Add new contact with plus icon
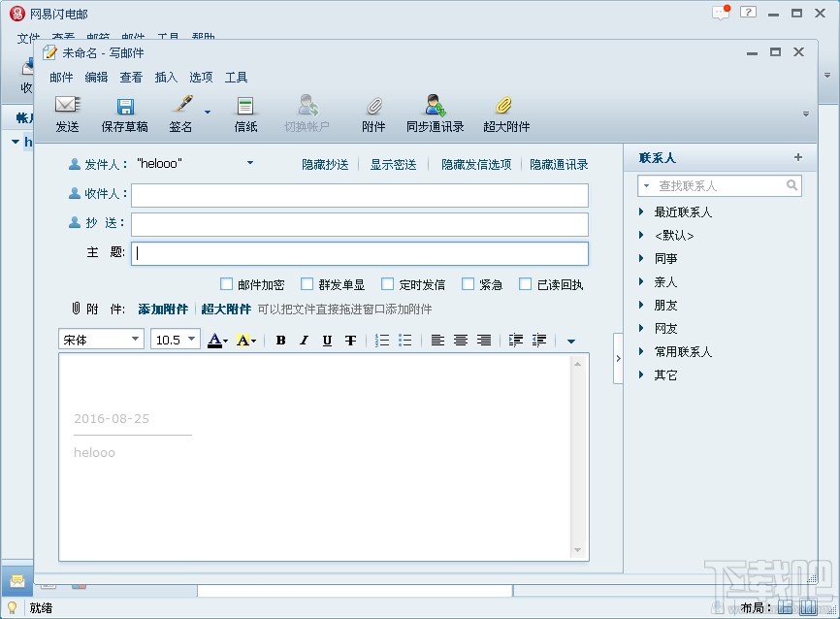840x619 pixels. coord(798,157)
